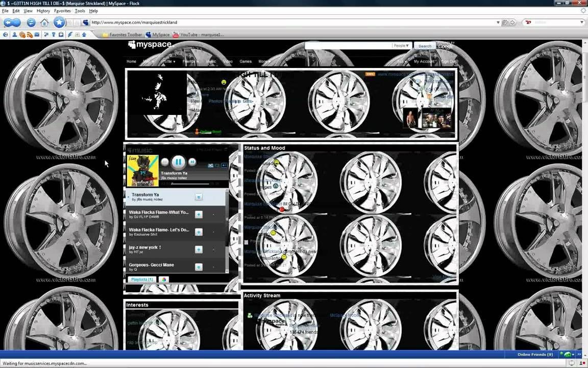Open the Edit menu

tap(16, 11)
